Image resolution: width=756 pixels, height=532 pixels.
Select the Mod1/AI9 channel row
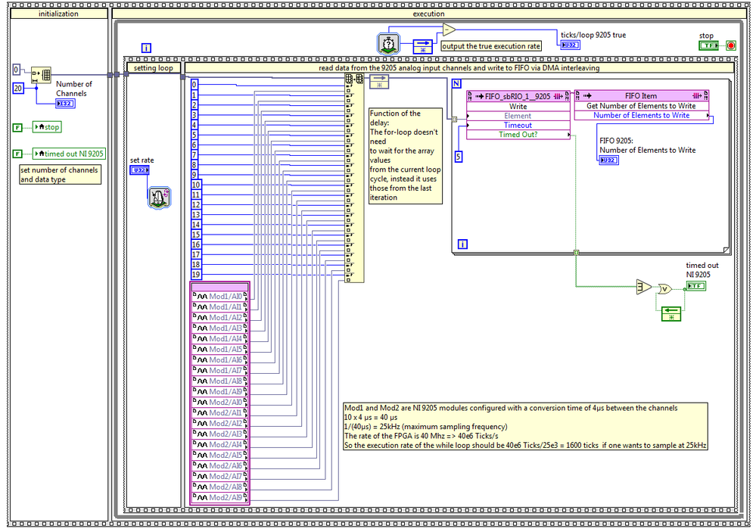tap(220, 392)
